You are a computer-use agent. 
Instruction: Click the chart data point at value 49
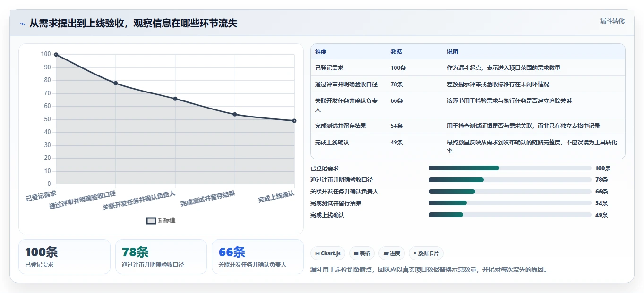pos(294,121)
